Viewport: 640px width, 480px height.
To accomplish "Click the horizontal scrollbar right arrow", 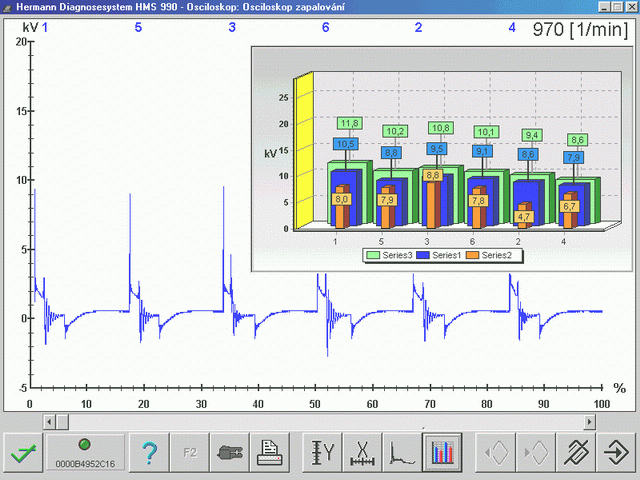I will click(x=589, y=422).
